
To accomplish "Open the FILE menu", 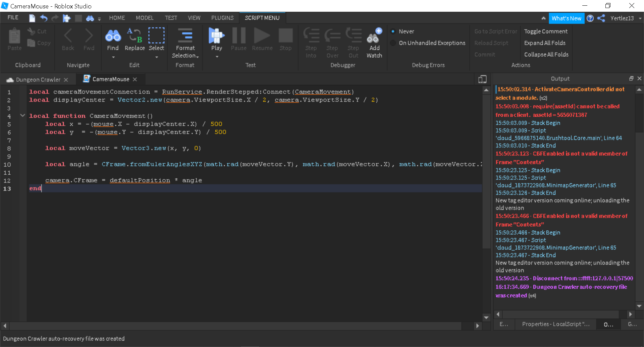I will click(13, 18).
